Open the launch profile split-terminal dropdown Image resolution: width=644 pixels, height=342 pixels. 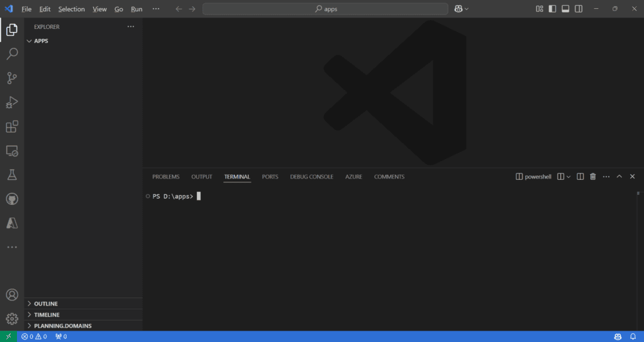pyautogui.click(x=569, y=177)
